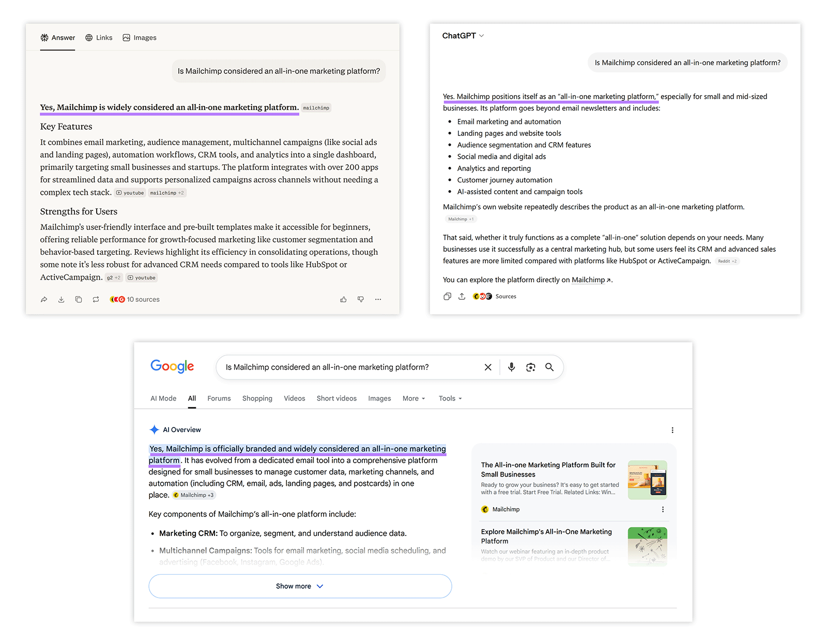This screenshot has width=827, height=644.
Task: Click the copy icon under ChatGPT answer
Action: 447,296
